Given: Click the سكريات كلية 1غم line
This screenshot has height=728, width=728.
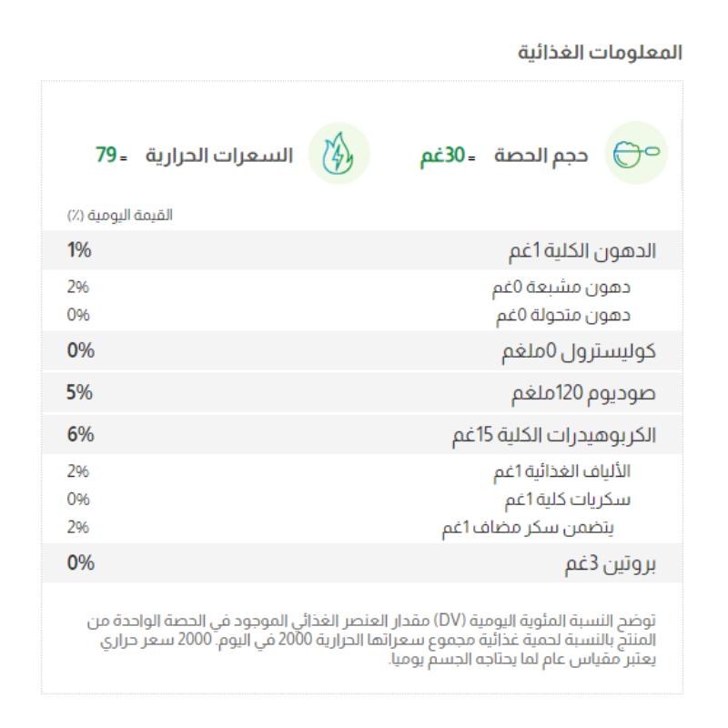Looking at the screenshot, I should [x=568, y=500].
